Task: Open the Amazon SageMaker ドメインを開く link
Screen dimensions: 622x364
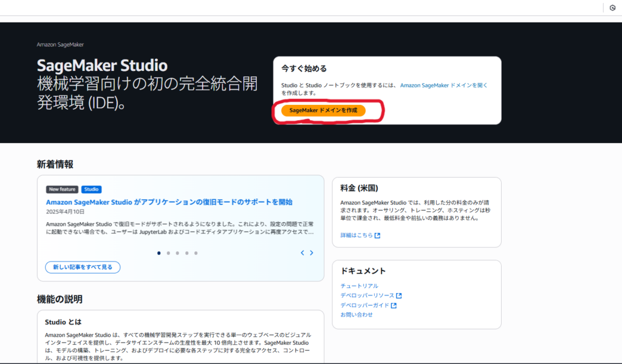Action: 443,85
